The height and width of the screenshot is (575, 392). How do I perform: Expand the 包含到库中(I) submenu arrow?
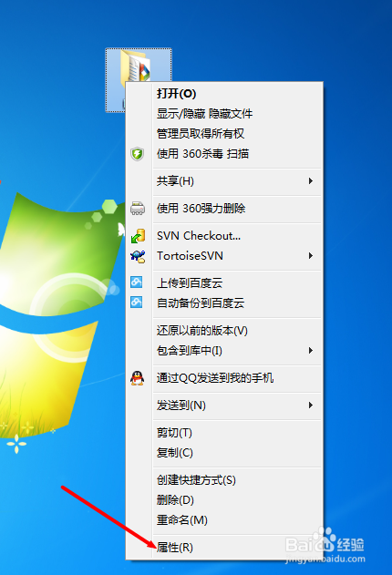click(x=311, y=351)
